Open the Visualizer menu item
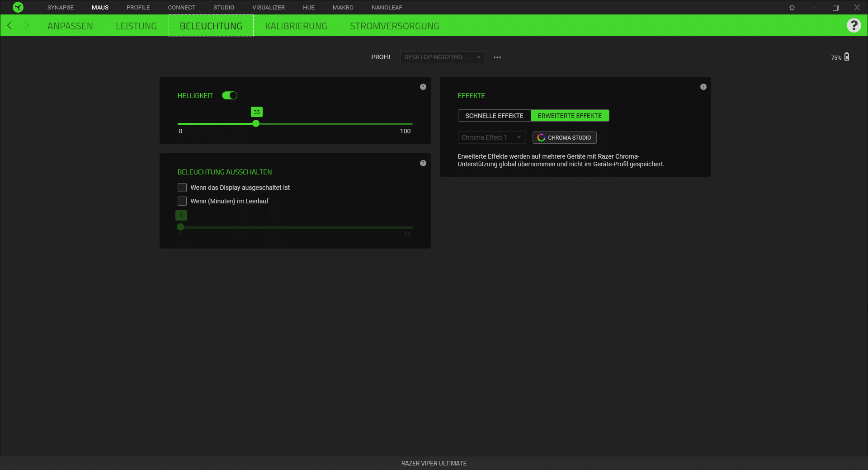 pyautogui.click(x=269, y=8)
